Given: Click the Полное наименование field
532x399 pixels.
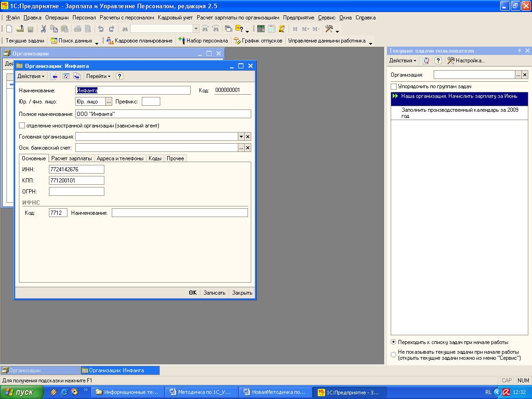Looking at the screenshot, I should (x=163, y=114).
